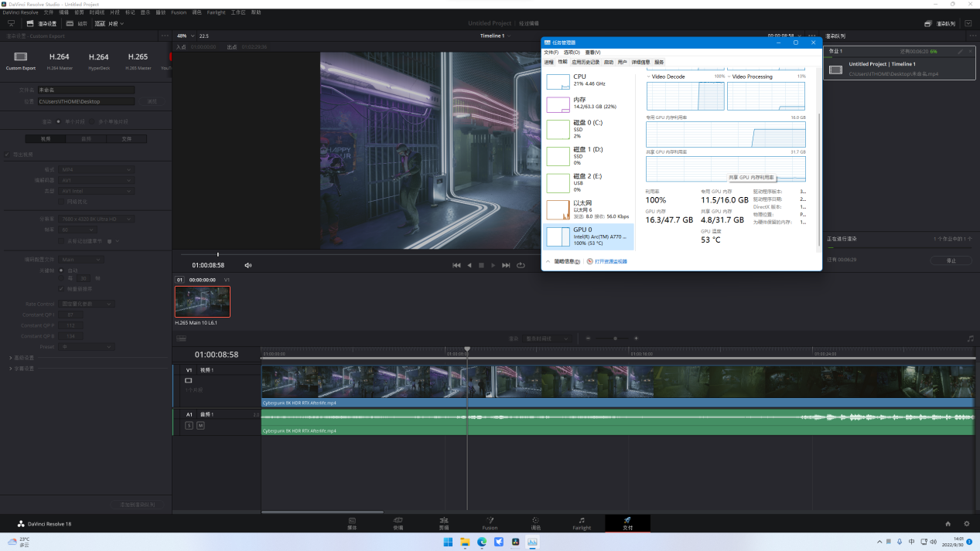Open the Fusion menu in the menu bar

178,12
